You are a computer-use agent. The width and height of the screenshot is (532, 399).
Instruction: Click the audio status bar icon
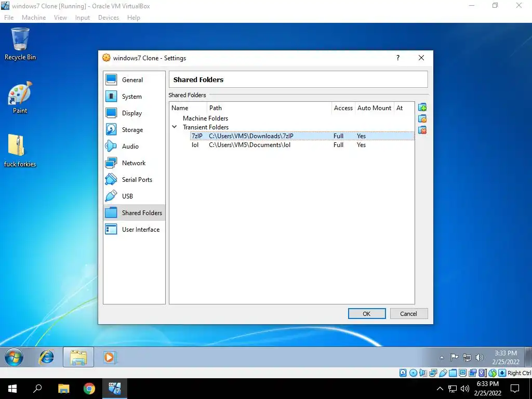coord(423,373)
